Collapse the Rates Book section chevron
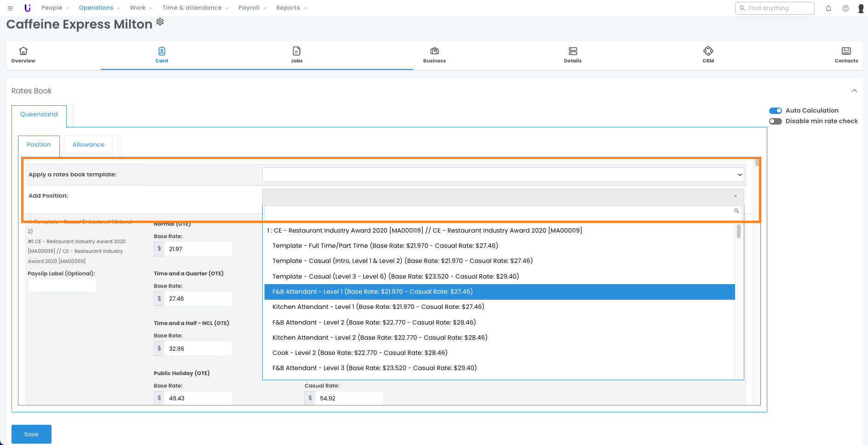Screen dimensions: 868x445 (854, 91)
